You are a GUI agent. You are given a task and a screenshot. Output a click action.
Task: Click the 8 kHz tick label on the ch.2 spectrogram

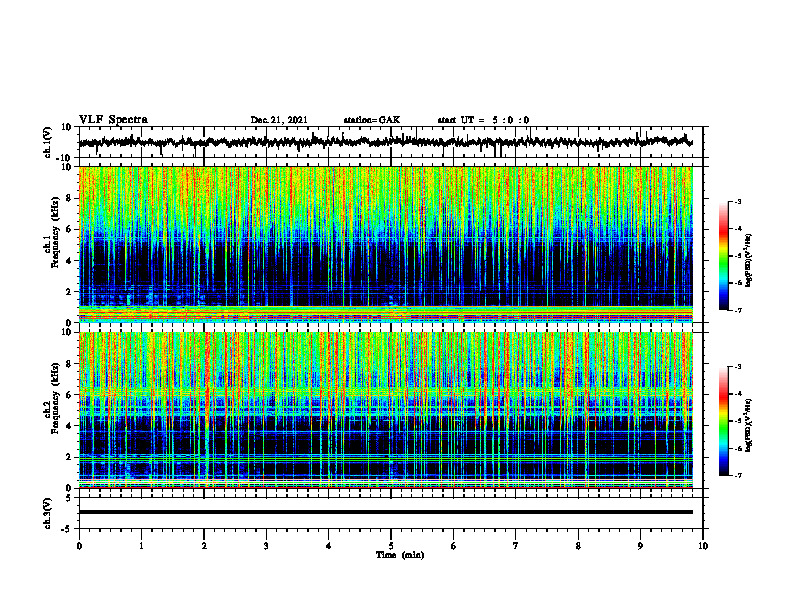click(70, 364)
